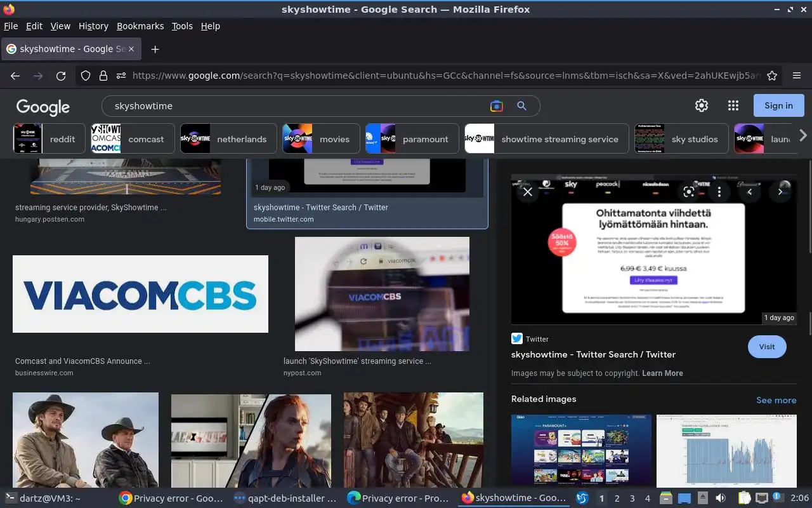Close the image preview panel
812x508 pixels.
point(528,191)
